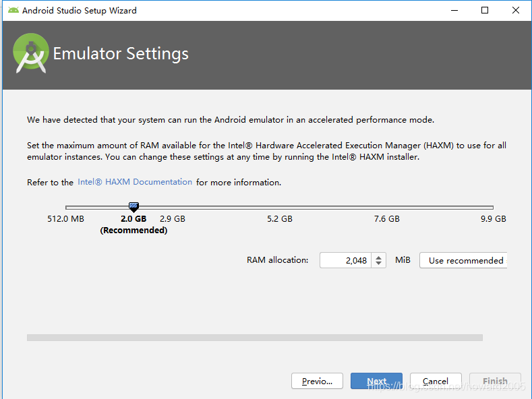Set the slider to the 7.6 GB mark
Viewport: 532px width, 399px height.
point(387,208)
